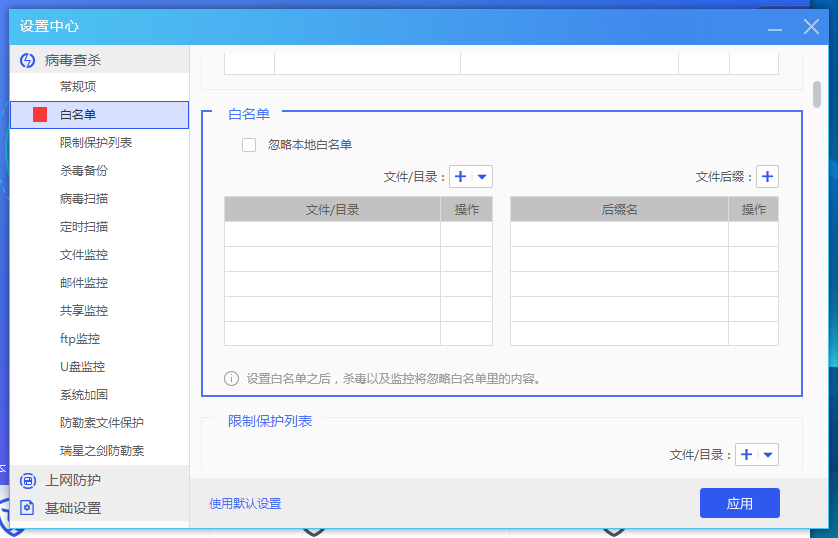Image resolution: width=838 pixels, height=538 pixels.
Task: Click the 上网防护 globe icon
Action: (27, 480)
